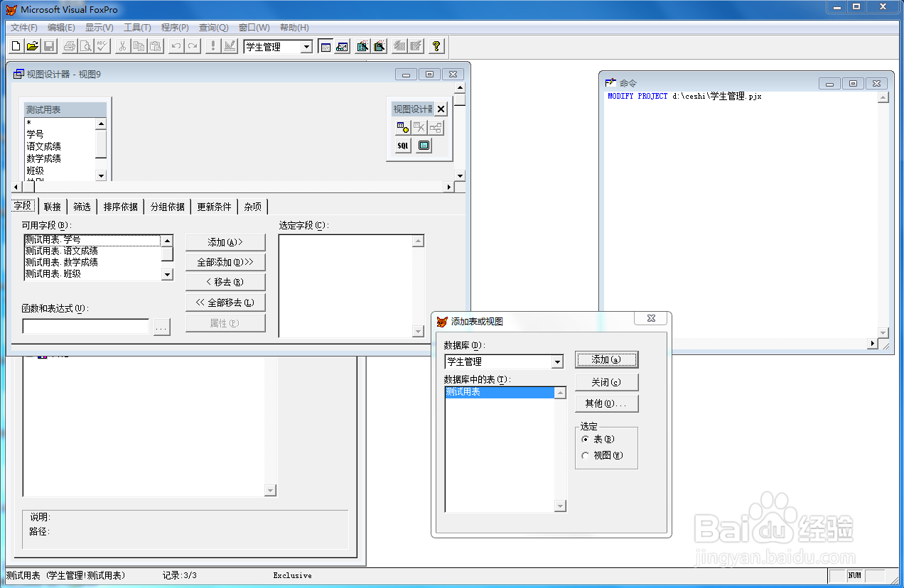This screenshot has height=588, width=904.
Task: Click the Print Preview toolbar icon
Action: (85, 46)
